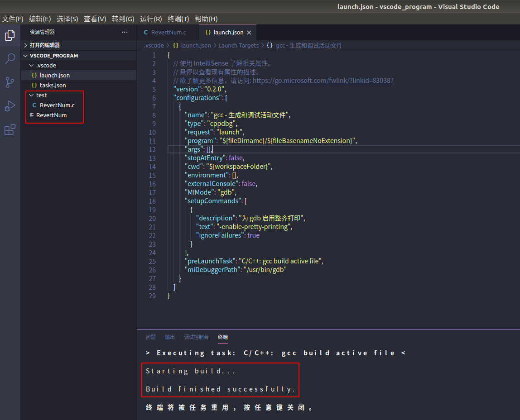Close the launch.json editor tab
520x420 pixels.
click(249, 33)
